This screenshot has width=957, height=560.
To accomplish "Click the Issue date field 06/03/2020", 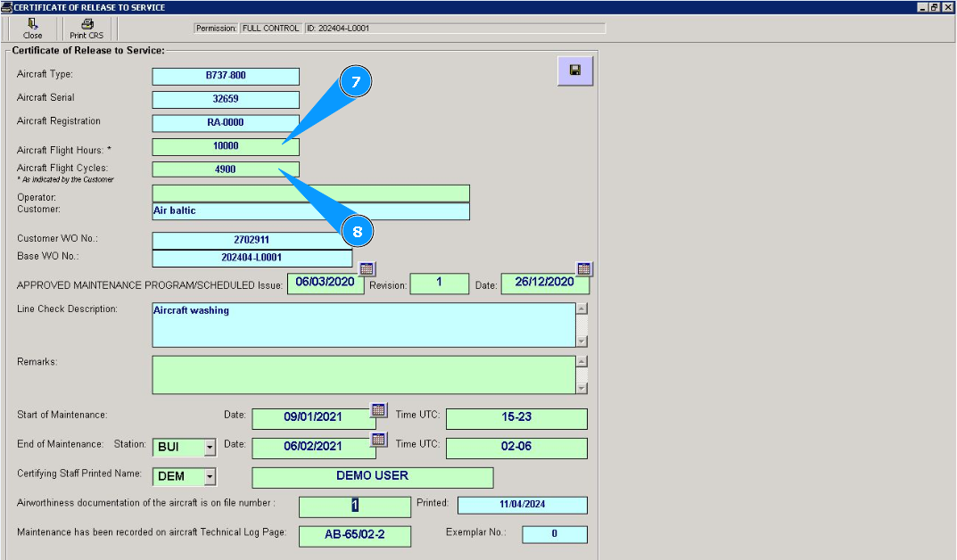I will click(x=326, y=283).
